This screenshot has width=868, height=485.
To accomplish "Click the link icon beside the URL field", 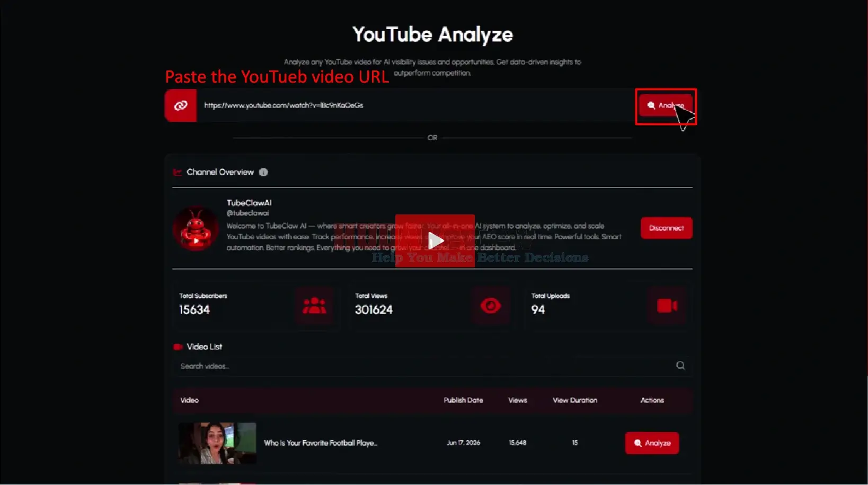I will click(181, 105).
